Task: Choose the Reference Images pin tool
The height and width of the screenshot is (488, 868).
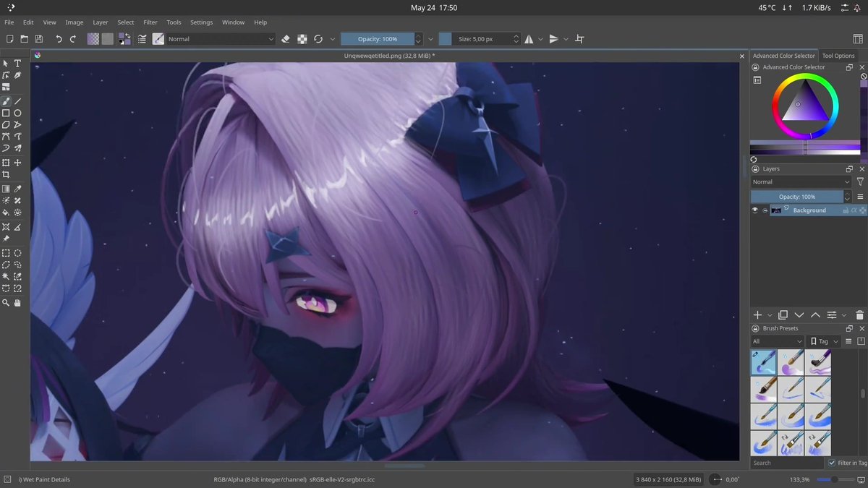Action: pyautogui.click(x=6, y=239)
